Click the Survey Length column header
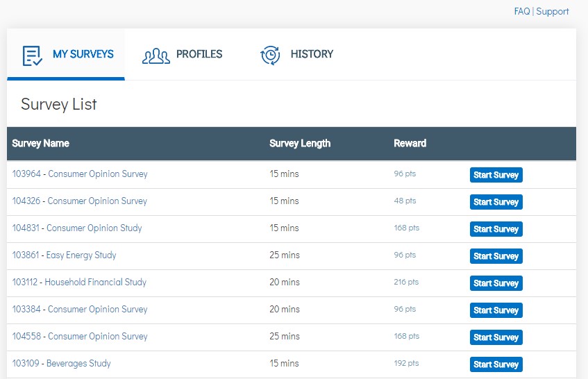 300,144
